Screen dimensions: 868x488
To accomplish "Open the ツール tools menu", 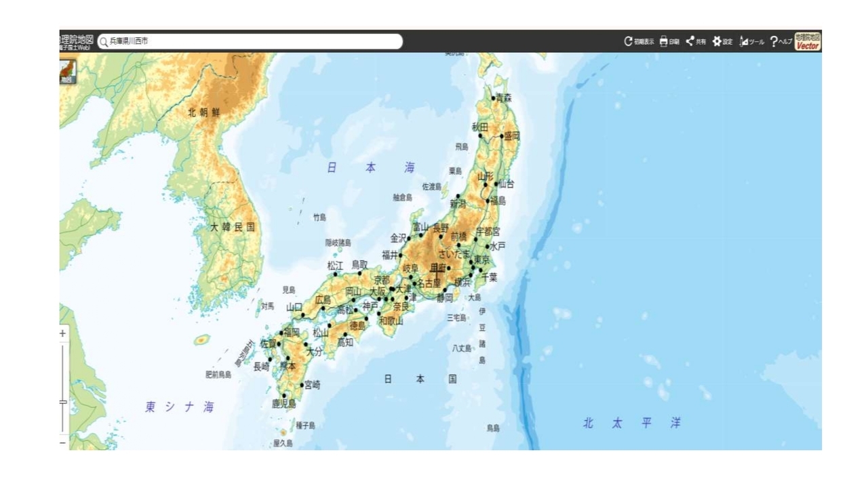I will [x=752, y=41].
